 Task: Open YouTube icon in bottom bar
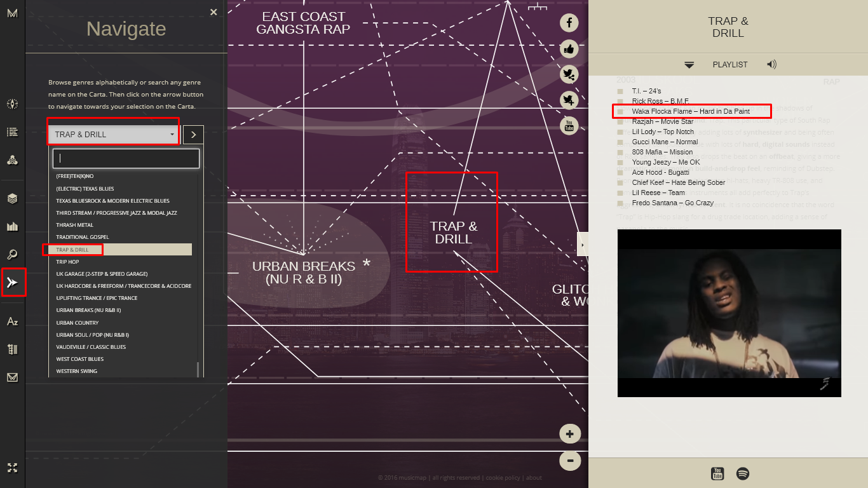tap(717, 473)
